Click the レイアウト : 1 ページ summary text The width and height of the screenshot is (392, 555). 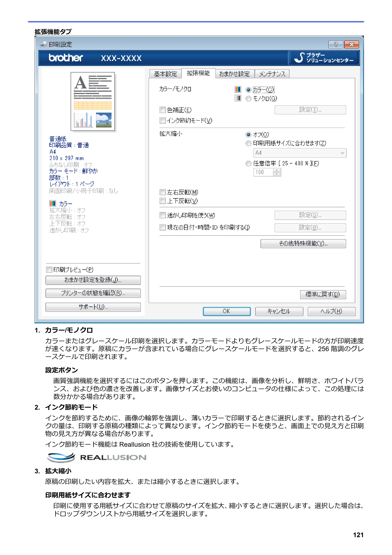72,184
